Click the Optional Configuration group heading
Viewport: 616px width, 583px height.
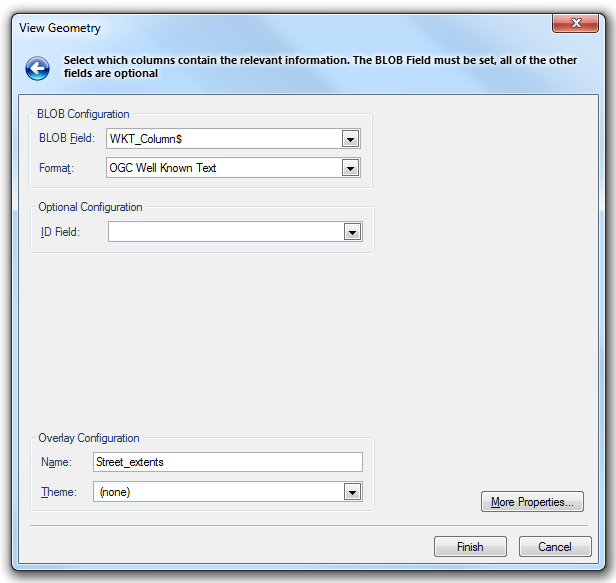(x=90, y=207)
